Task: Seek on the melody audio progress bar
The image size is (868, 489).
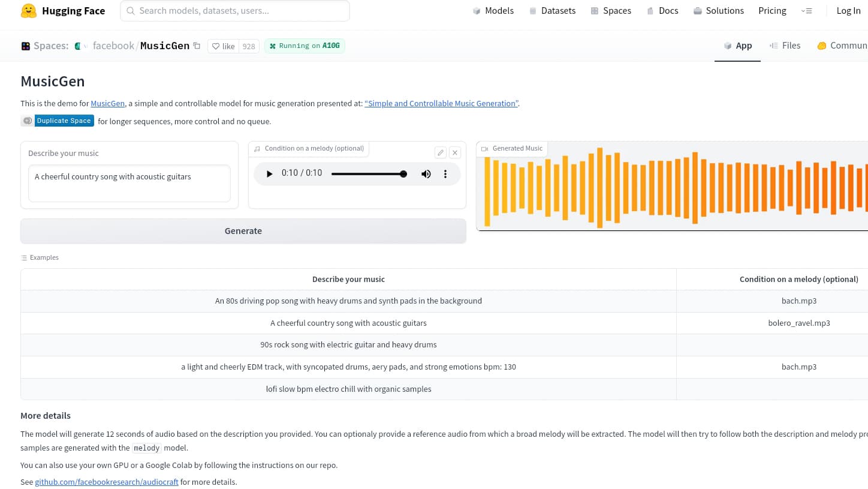Action: 369,173
